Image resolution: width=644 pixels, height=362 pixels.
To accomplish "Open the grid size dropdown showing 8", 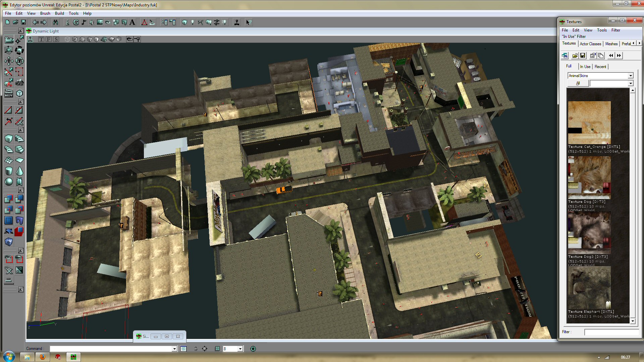I will pos(240,349).
